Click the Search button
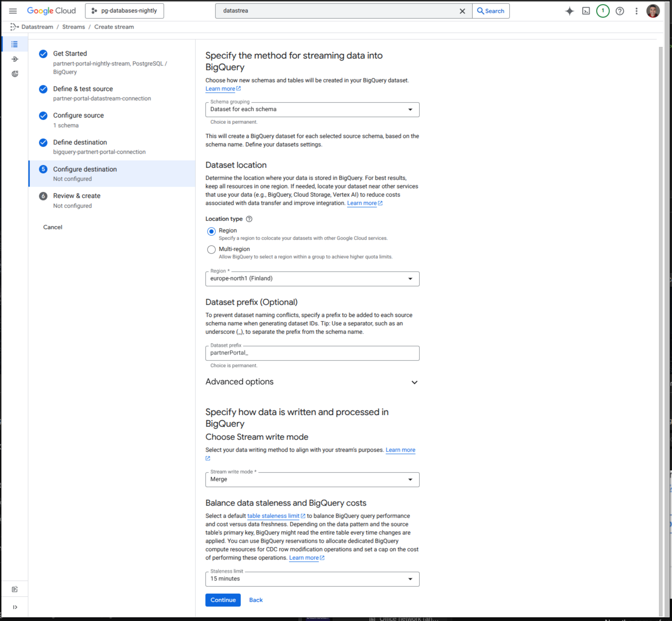The width and height of the screenshot is (672, 621). point(491,11)
